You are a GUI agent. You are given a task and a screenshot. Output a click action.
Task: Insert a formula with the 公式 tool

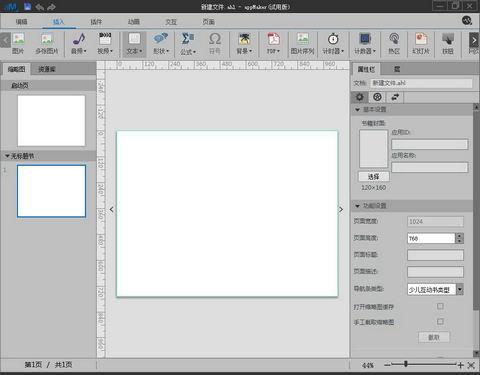(x=188, y=44)
